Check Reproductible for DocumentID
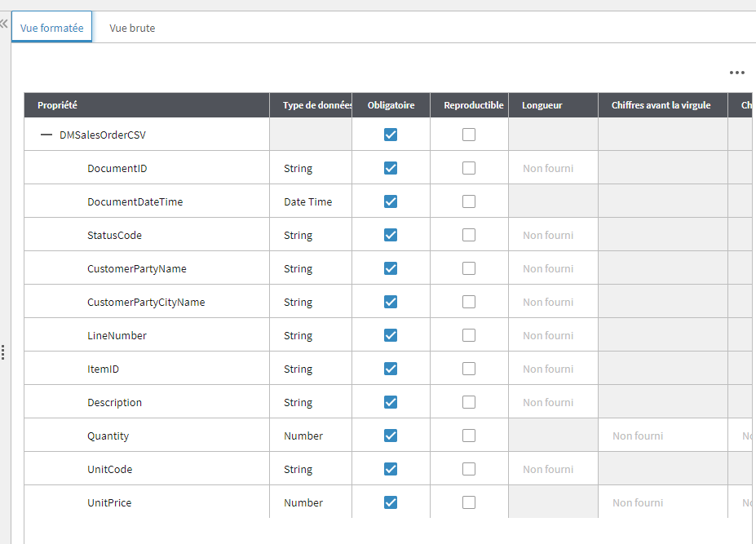The width and height of the screenshot is (756, 544). (x=469, y=168)
